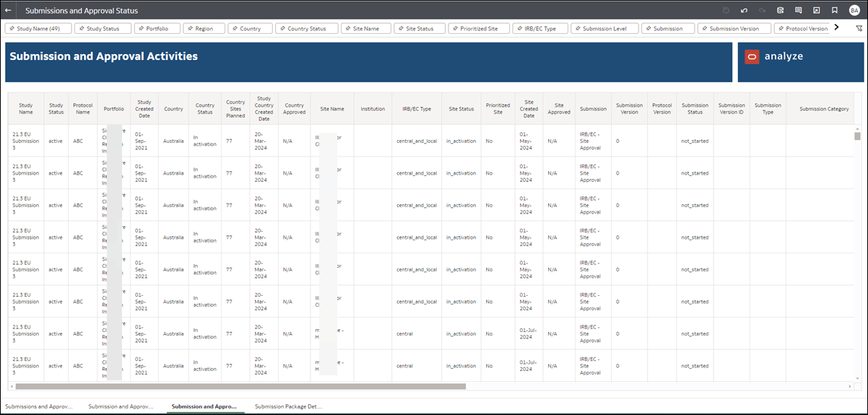Click the undo arrow in the header

(744, 11)
